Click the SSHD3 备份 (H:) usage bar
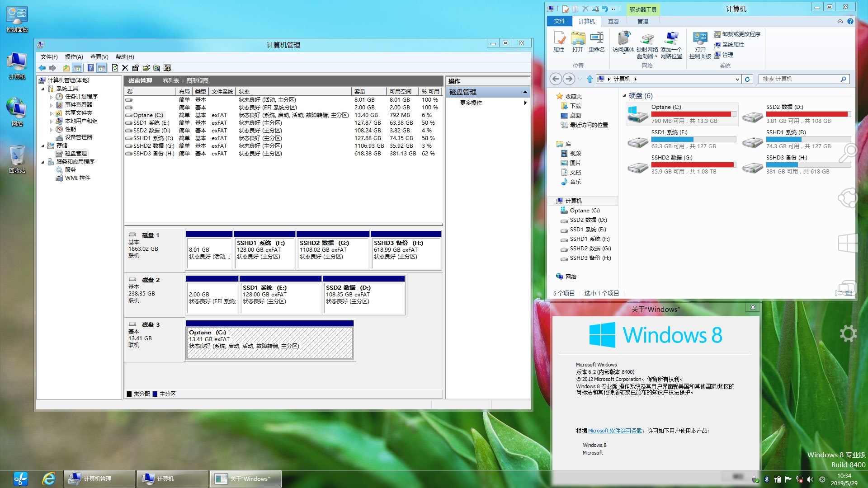This screenshot has width=868, height=488. pos(808,165)
